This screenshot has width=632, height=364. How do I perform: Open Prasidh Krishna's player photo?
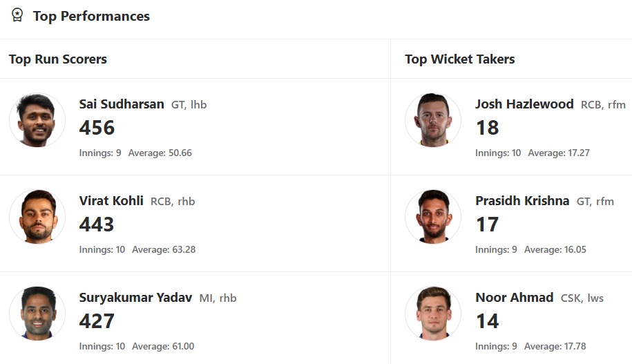coord(433,217)
